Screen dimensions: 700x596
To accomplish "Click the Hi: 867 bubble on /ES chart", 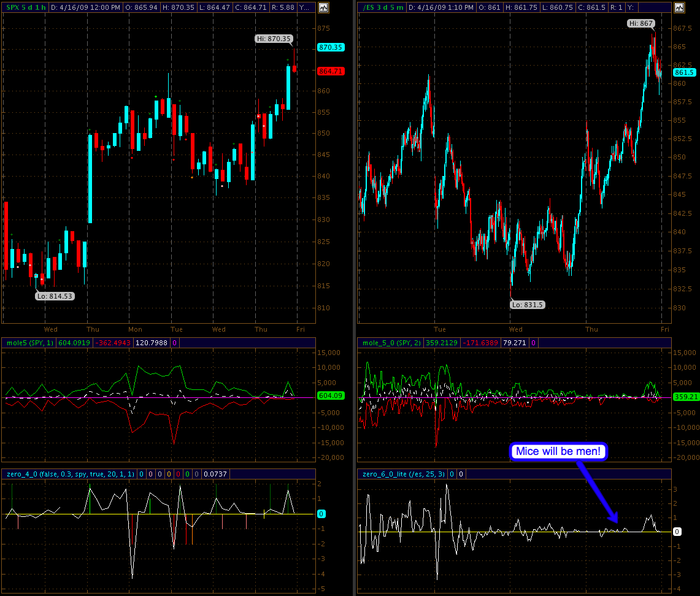I will 640,23.
